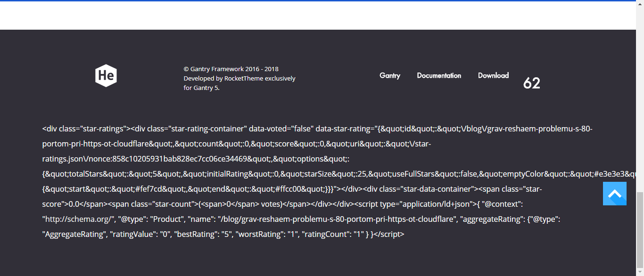Open the Documentation footer link

(439, 75)
